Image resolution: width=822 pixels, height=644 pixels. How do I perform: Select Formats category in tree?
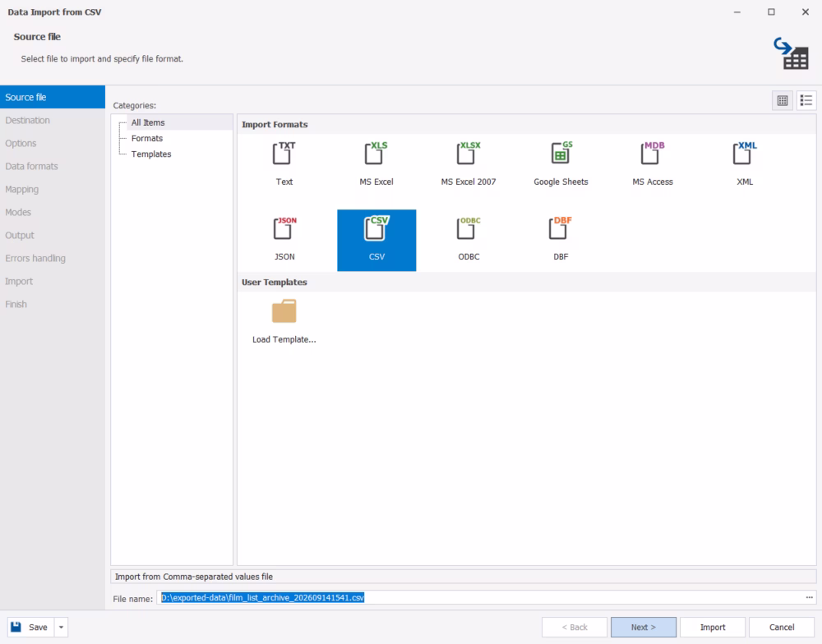pos(147,138)
